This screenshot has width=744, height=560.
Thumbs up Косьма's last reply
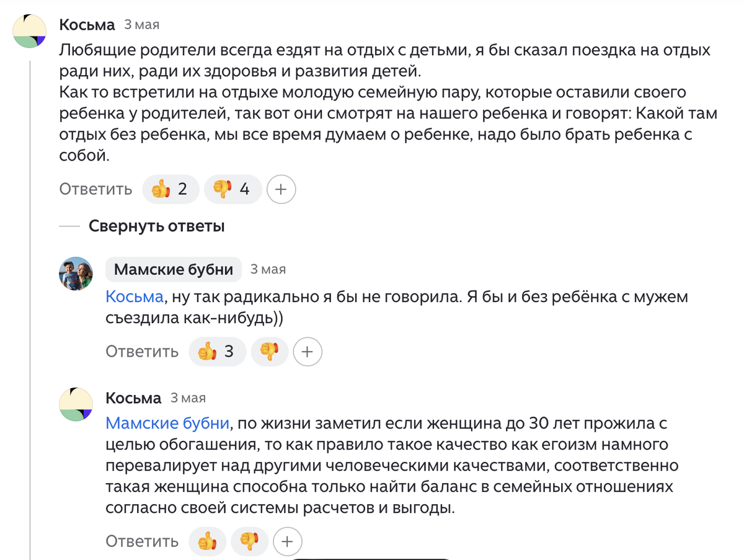[x=207, y=541]
